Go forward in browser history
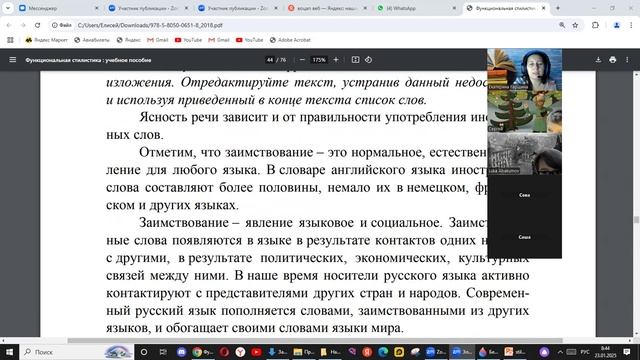Image resolution: width=640 pixels, height=360 pixels. coord(23,25)
